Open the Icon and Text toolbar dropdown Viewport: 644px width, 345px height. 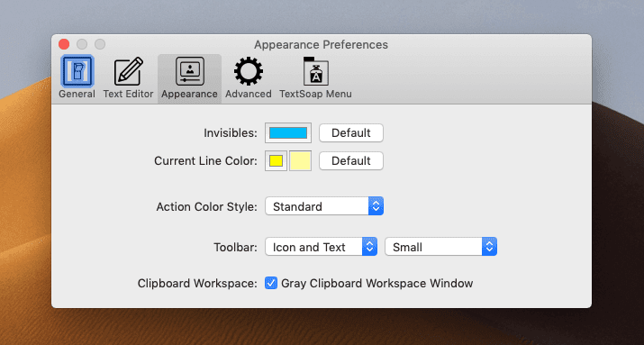(321, 247)
